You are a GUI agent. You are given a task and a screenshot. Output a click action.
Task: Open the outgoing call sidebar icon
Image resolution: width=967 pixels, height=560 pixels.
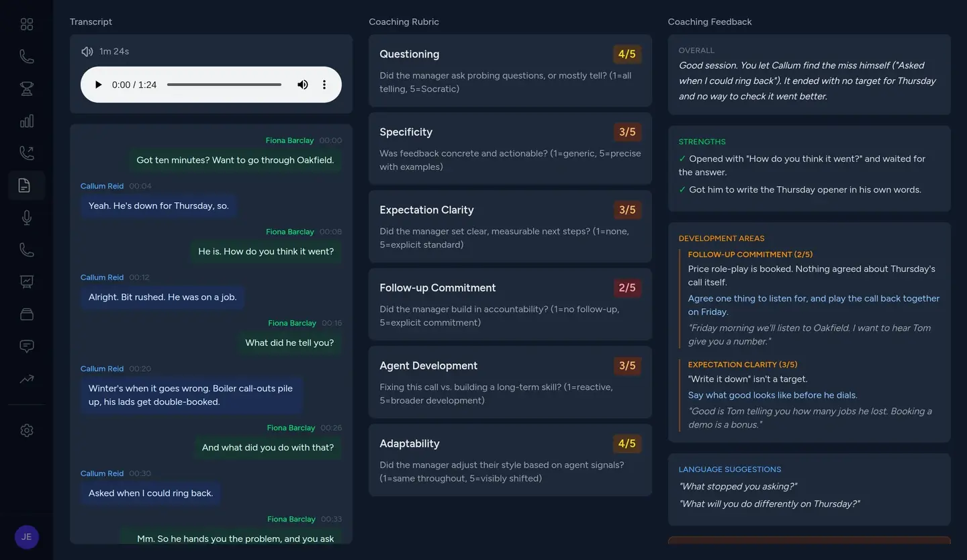[27, 153]
